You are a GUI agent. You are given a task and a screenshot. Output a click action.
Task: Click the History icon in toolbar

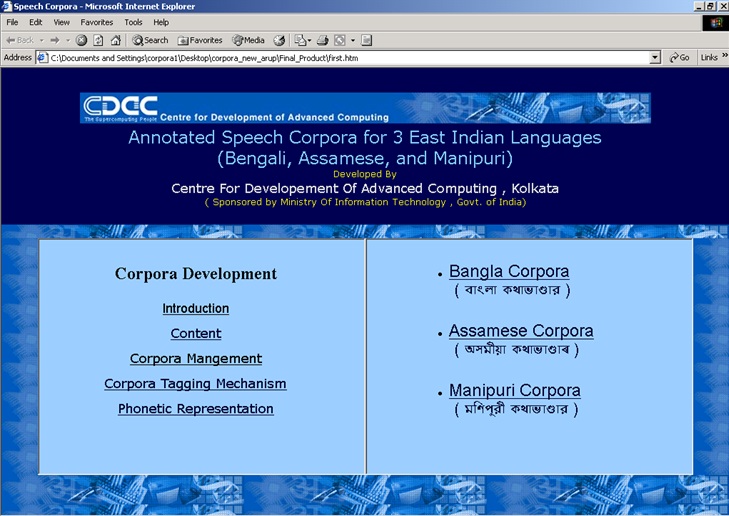pos(280,40)
